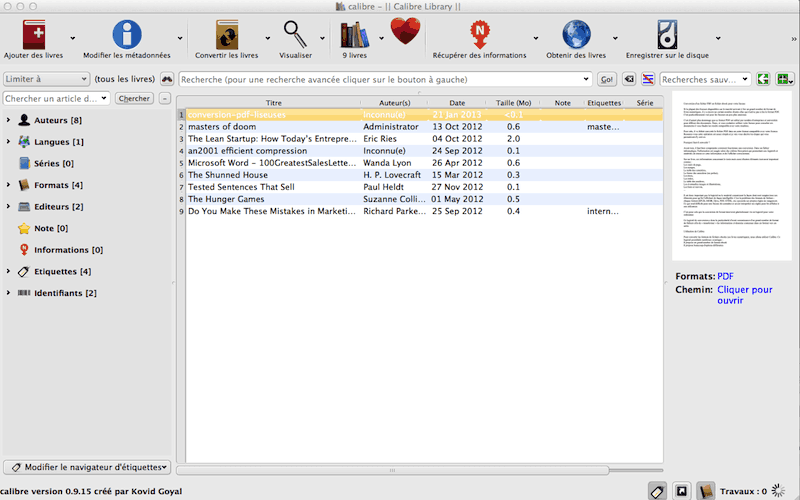The height and width of the screenshot is (500, 800).
Task: Select the book masters of doom
Action: (424, 127)
